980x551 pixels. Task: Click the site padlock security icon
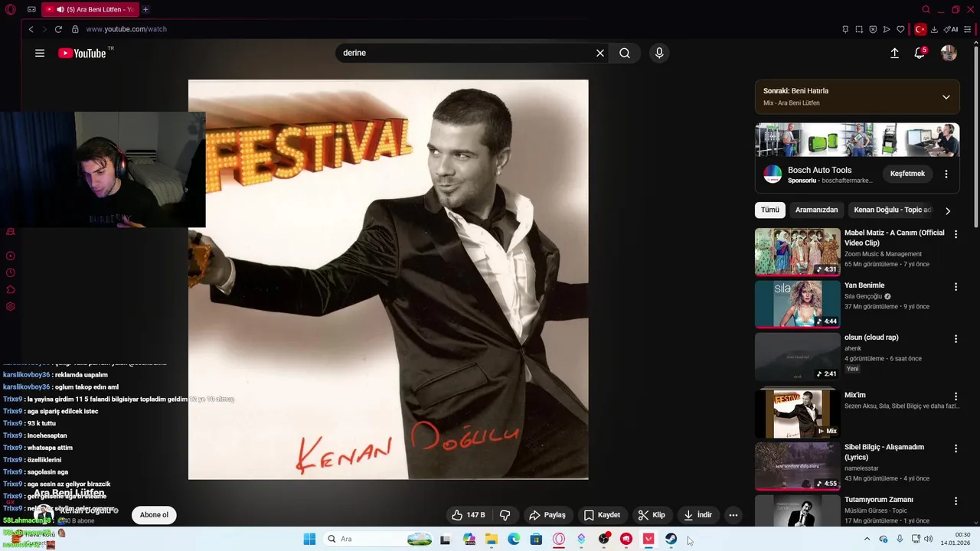75,29
